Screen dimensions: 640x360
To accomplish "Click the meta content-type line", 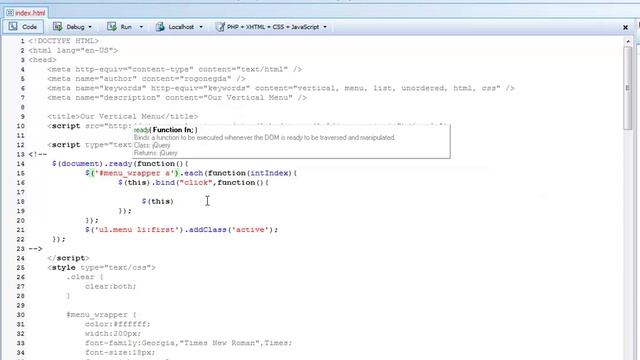I will [x=175, y=69].
